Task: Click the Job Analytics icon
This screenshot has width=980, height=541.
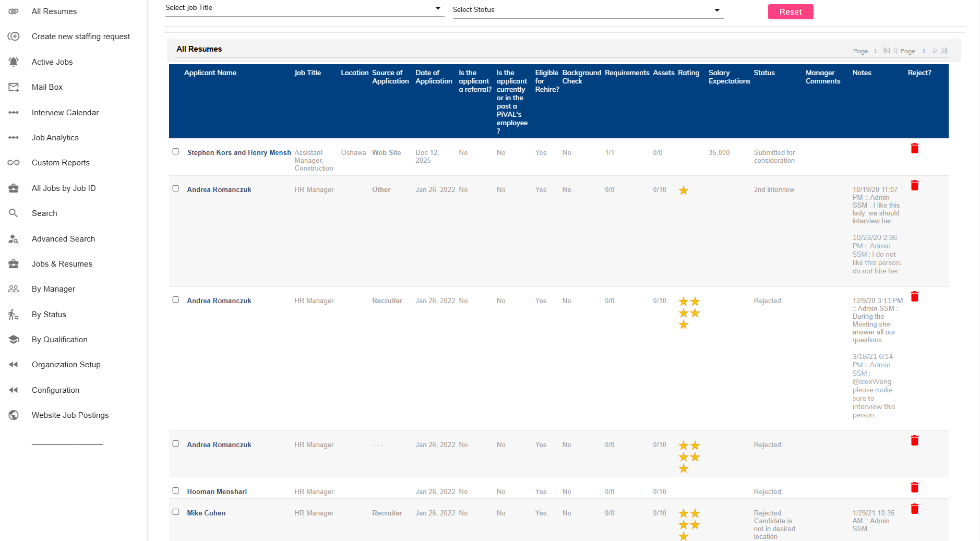Action: 14,137
